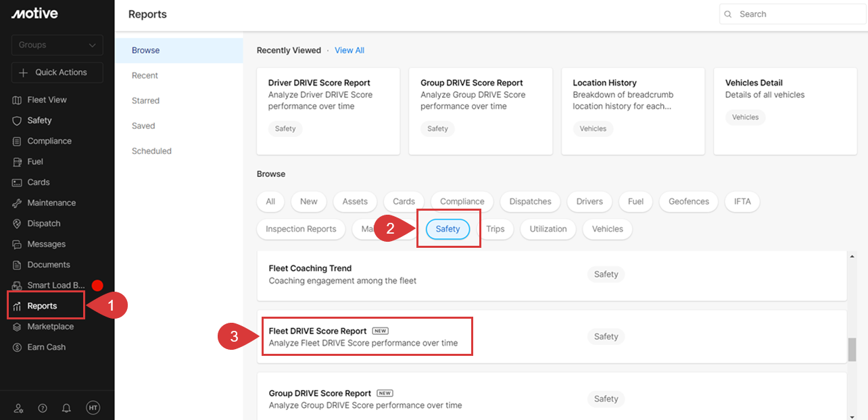
Task: Open Marketplace from the sidebar
Action: [51, 326]
